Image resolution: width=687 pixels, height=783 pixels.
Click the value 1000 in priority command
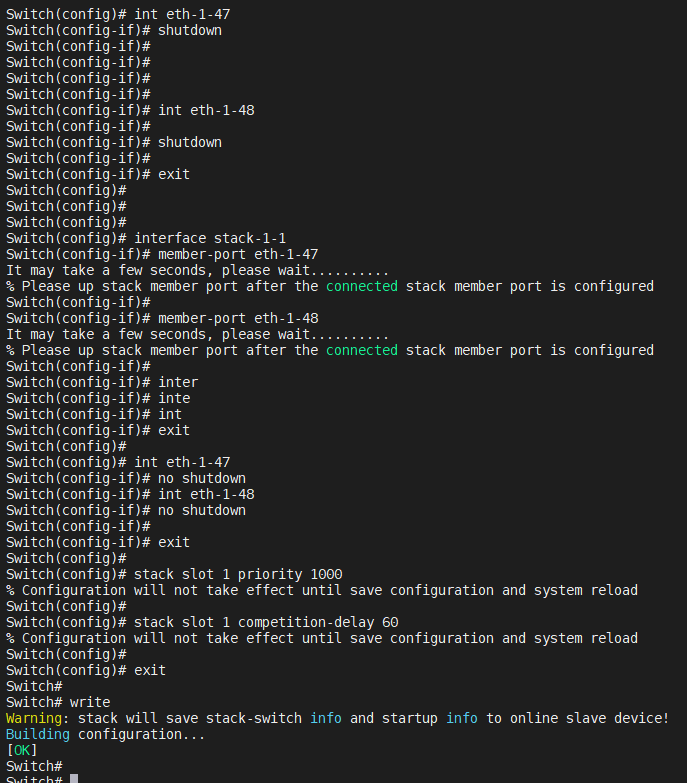(326, 574)
